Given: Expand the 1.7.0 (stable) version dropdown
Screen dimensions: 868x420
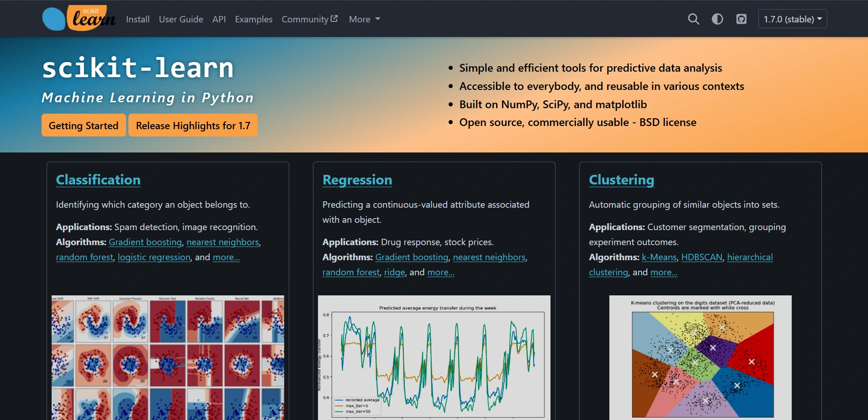Looking at the screenshot, I should click(793, 19).
